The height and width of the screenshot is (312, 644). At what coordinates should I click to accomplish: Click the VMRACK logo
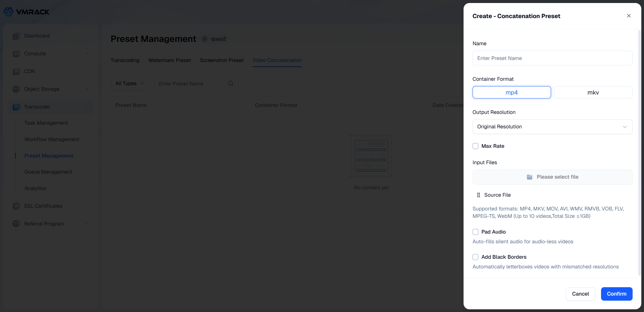coord(26,12)
